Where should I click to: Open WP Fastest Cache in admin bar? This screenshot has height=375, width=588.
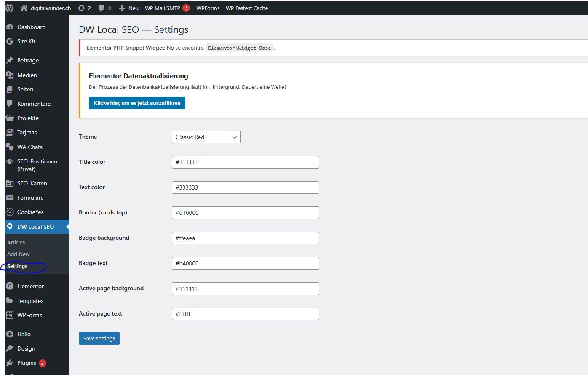click(x=247, y=8)
